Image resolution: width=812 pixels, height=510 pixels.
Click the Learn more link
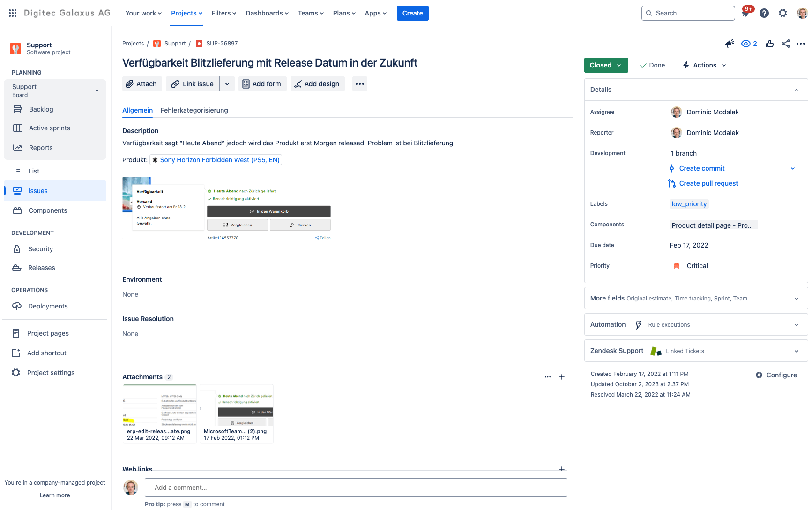pos(55,495)
